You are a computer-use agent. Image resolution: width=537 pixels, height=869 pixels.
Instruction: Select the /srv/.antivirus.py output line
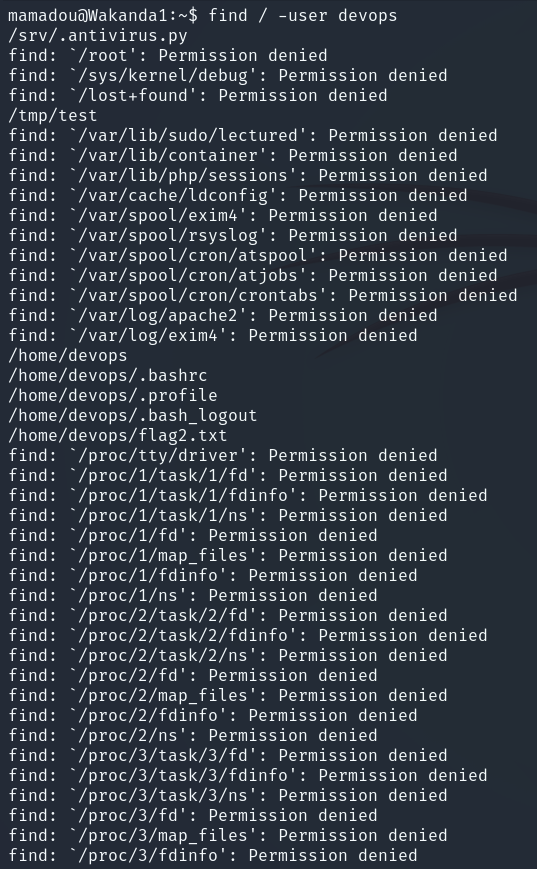[98, 35]
